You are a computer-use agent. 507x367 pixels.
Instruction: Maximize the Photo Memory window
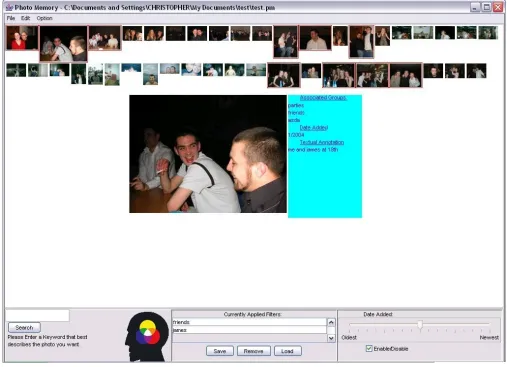coord(486,7)
